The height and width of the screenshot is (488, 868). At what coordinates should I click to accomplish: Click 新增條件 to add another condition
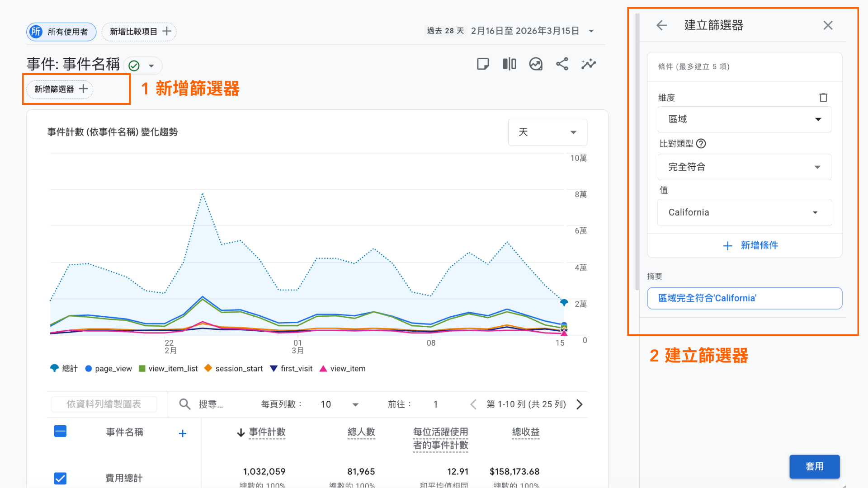click(751, 245)
